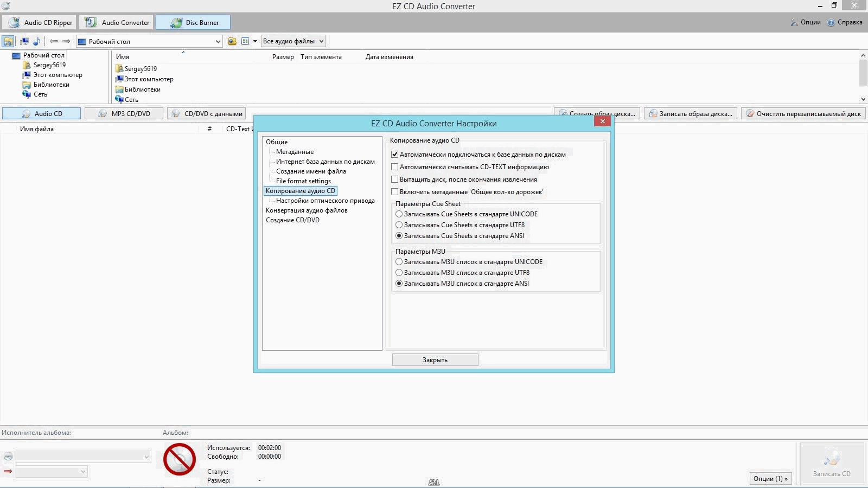Click the music note toolbar icon
This screenshot has width=868, height=488.
point(36,41)
